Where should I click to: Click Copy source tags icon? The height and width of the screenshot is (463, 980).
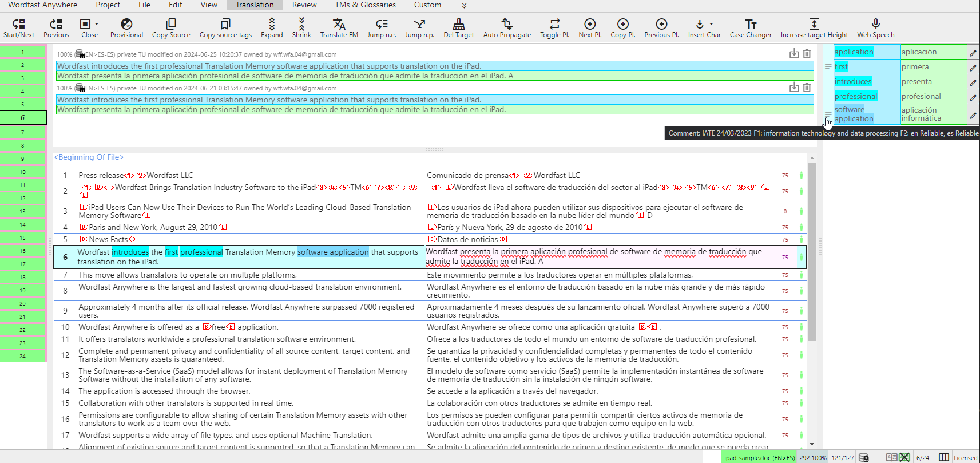point(225,24)
